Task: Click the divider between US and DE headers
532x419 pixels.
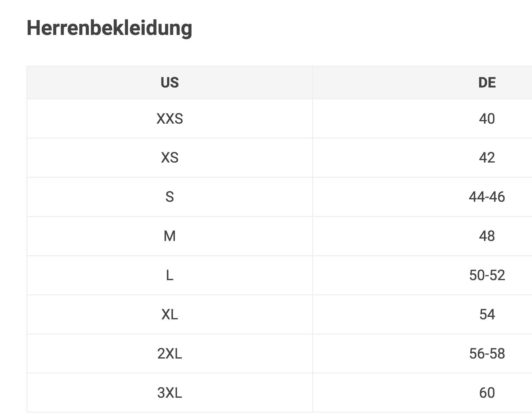Action: coord(313,83)
